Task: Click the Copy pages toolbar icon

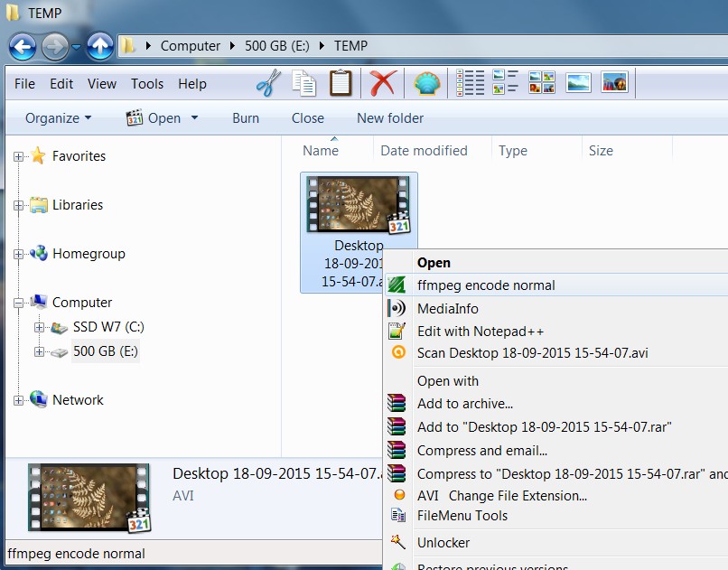Action: tap(304, 83)
